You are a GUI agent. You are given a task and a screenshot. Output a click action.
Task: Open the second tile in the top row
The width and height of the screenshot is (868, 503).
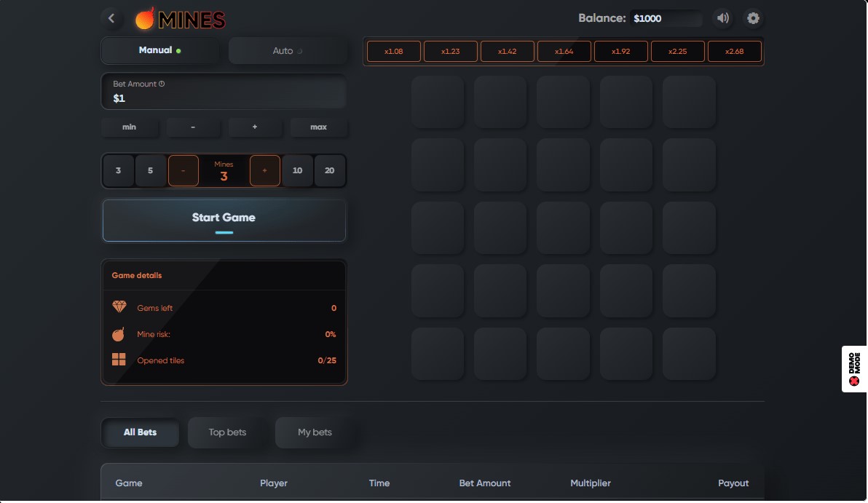tap(500, 102)
